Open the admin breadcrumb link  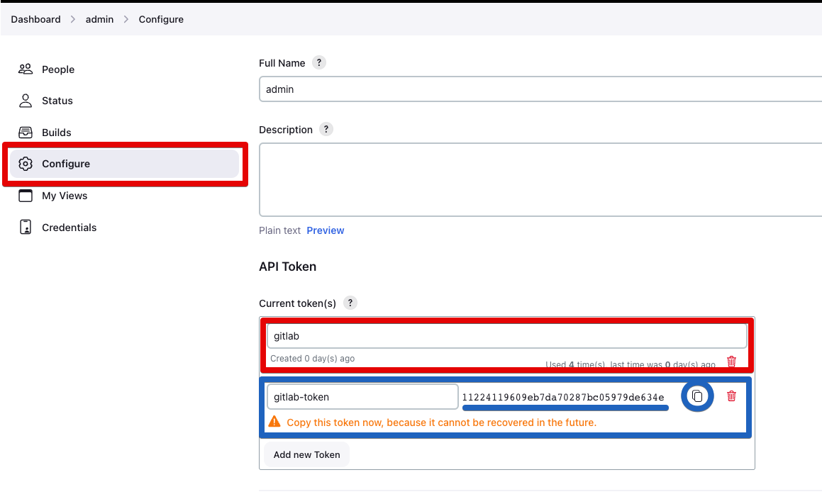click(99, 19)
